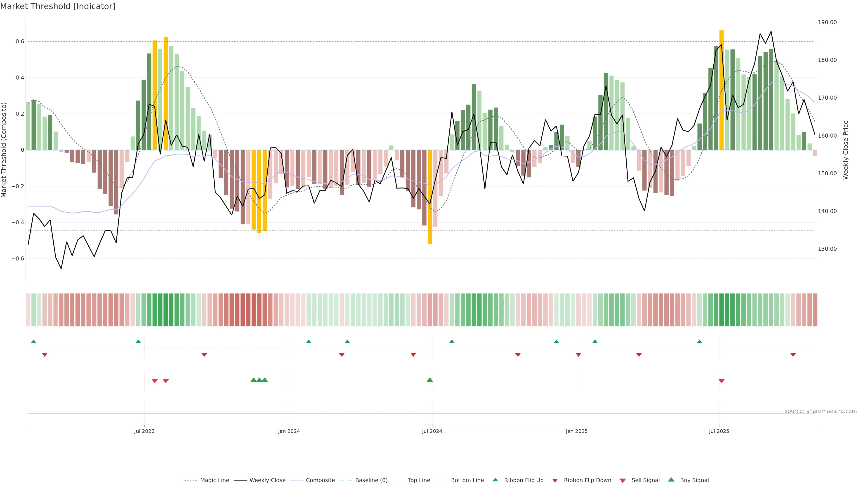The image size is (868, 488).
Task: Click the Buy Signal legend marker icon
Action: click(671, 480)
